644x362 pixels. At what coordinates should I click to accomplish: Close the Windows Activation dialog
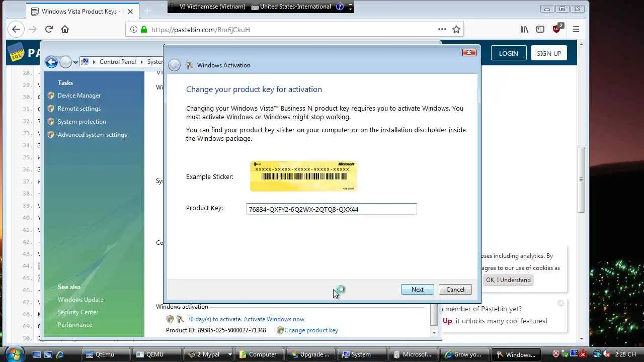click(x=469, y=52)
